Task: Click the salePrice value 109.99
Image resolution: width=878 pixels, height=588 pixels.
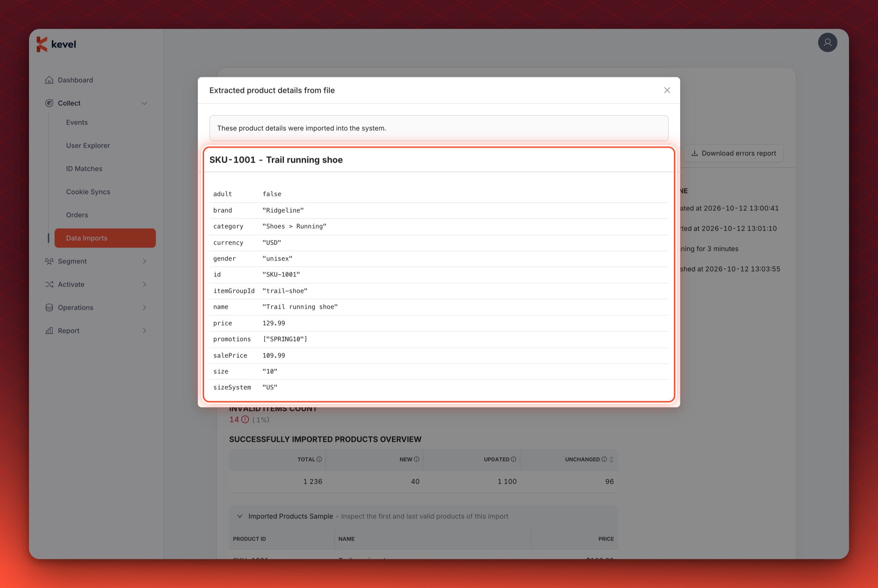Action: tap(274, 355)
